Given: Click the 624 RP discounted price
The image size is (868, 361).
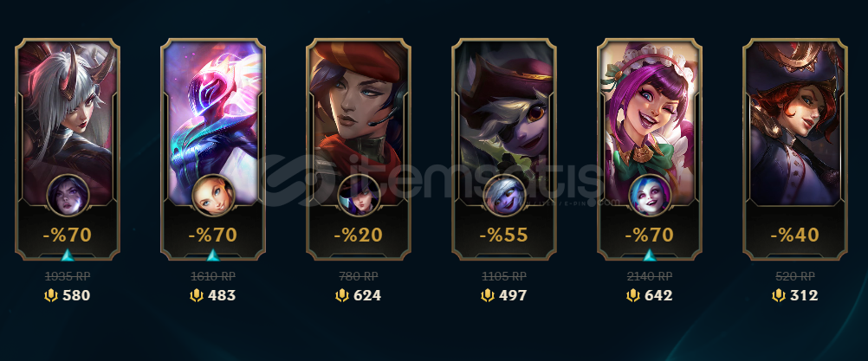Looking at the screenshot, I should pyautogui.click(x=367, y=296).
